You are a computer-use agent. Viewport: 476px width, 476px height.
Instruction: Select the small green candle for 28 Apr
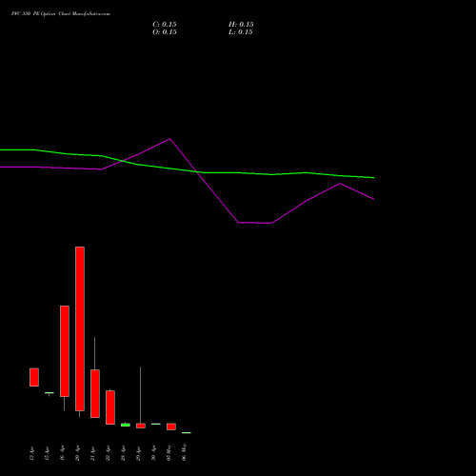(126, 425)
